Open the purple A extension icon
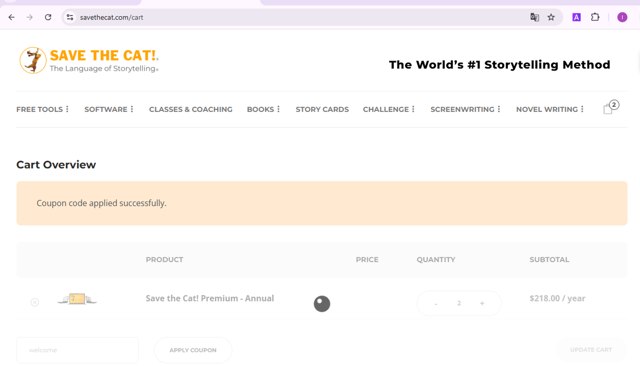 [576, 17]
